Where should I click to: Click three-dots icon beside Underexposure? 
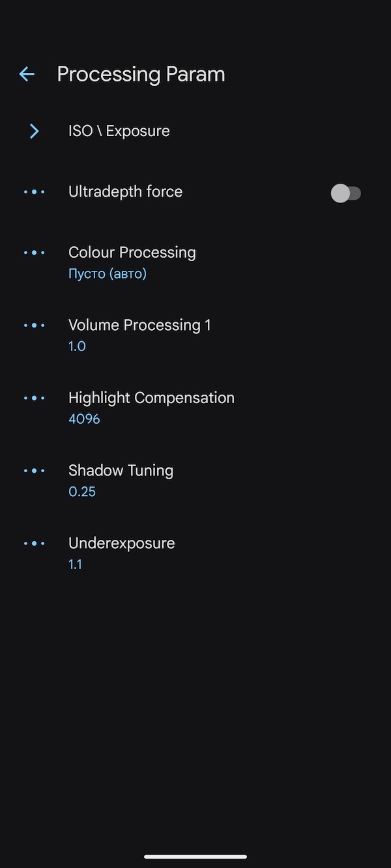pos(34,543)
